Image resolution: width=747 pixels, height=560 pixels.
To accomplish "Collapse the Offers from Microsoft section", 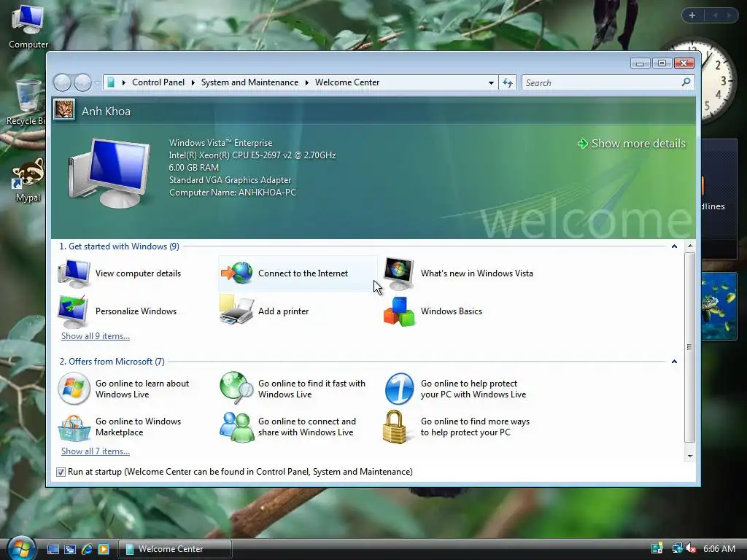I will pyautogui.click(x=674, y=362).
